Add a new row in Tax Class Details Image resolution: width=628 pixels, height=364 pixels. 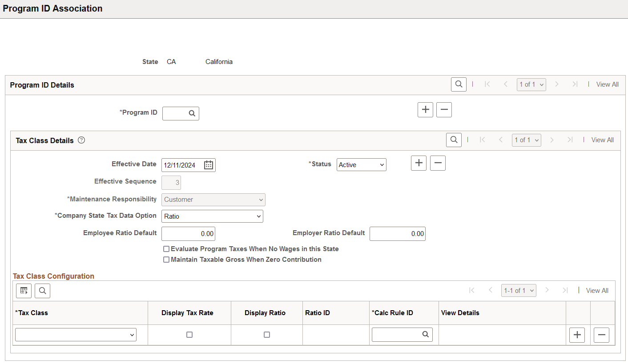[418, 163]
